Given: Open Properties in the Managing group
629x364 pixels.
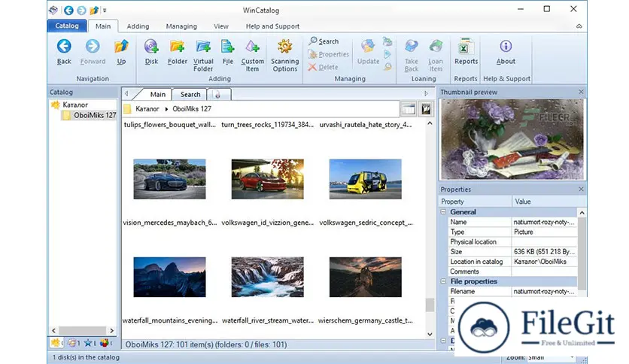Looking at the screenshot, I should coord(329,54).
